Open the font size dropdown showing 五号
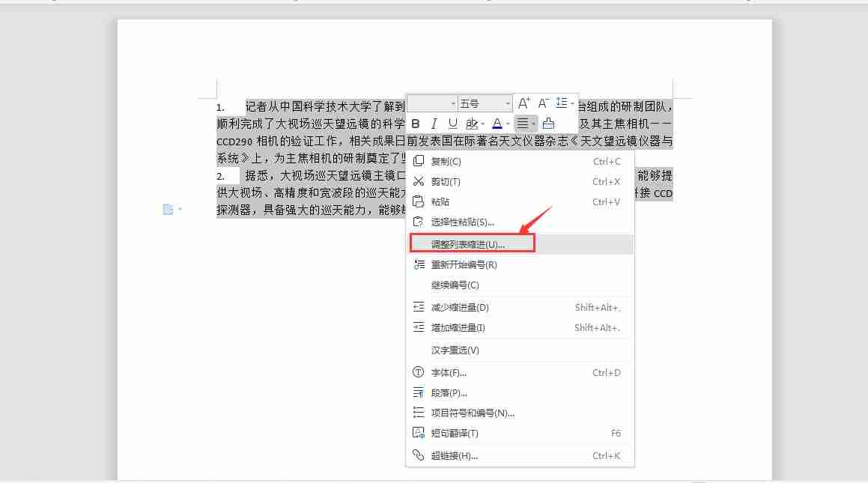 [x=485, y=104]
